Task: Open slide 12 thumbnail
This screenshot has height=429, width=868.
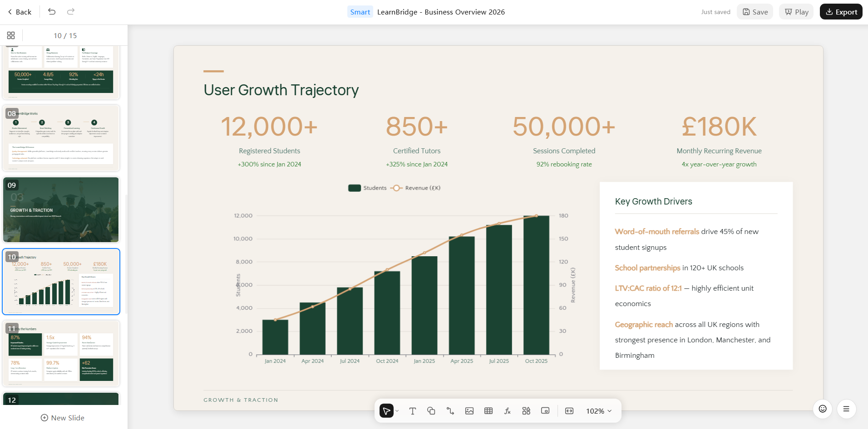Action: point(61,399)
